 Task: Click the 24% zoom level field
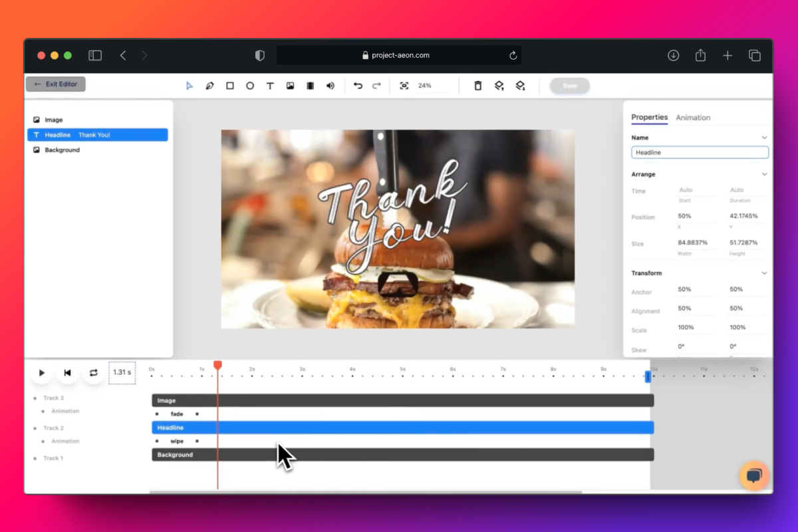[x=425, y=86]
